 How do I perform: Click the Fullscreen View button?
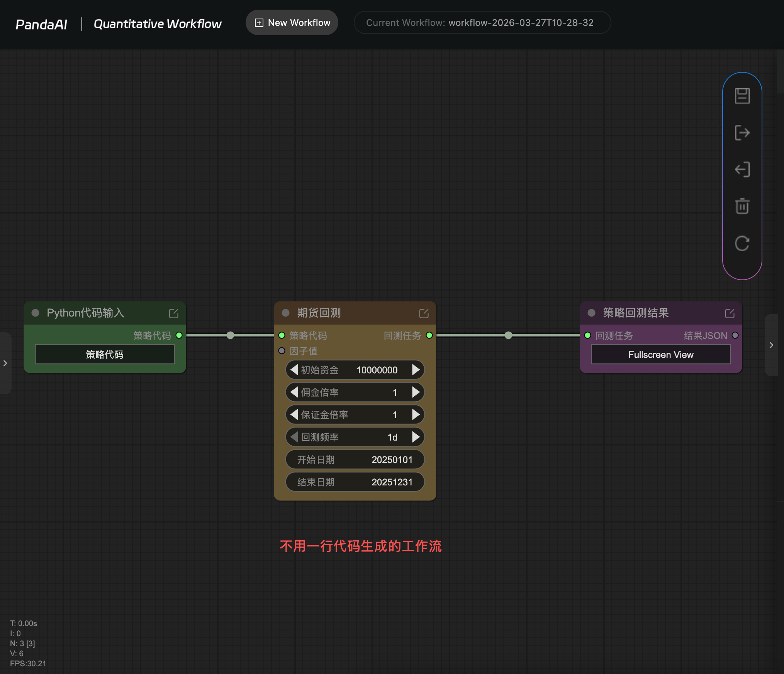[661, 355]
